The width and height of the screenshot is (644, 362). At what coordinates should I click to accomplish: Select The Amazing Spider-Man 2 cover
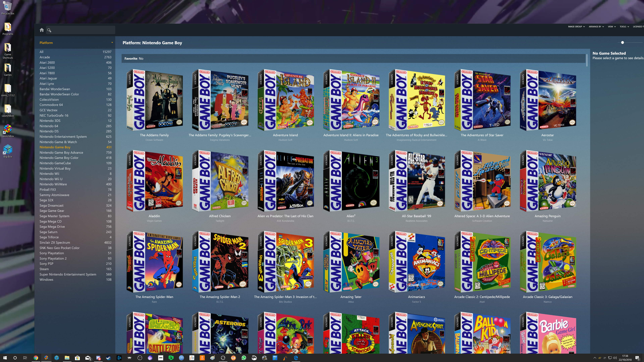point(220,262)
